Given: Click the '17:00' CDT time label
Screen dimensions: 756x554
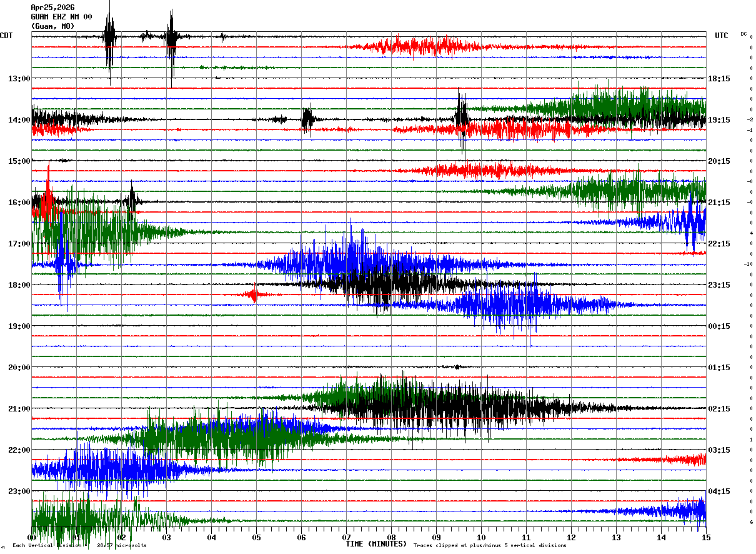Looking at the screenshot, I should 19,244.
